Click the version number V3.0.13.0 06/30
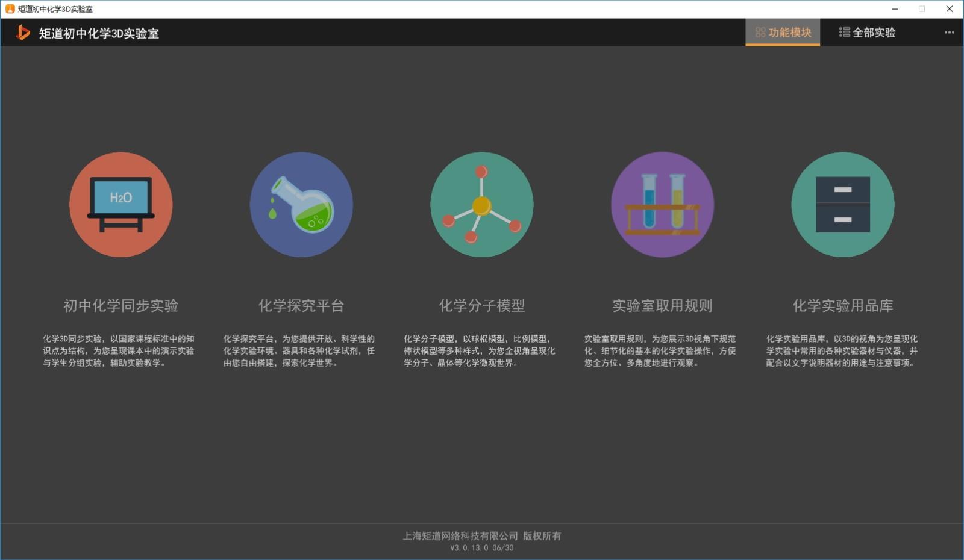964x560 pixels. 481,548
